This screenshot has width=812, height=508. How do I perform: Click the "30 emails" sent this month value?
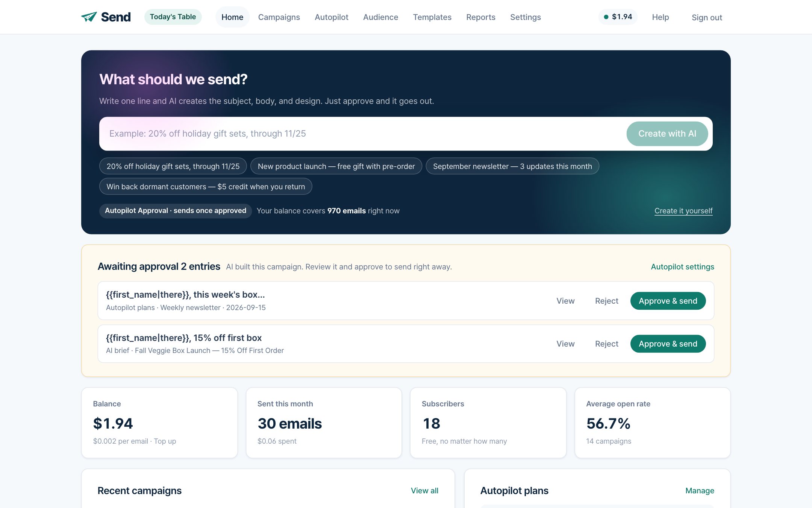(x=289, y=424)
